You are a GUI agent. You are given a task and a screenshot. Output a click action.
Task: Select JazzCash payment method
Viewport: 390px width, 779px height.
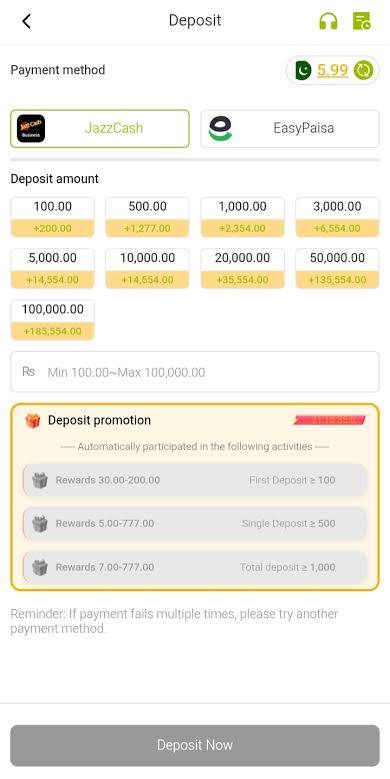pyautogui.click(x=100, y=129)
